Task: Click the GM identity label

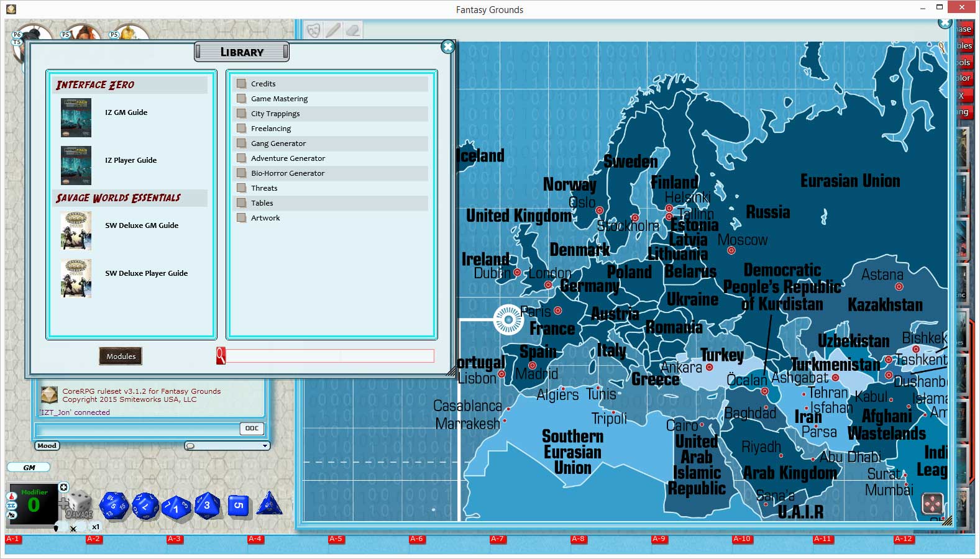Action: click(x=29, y=468)
